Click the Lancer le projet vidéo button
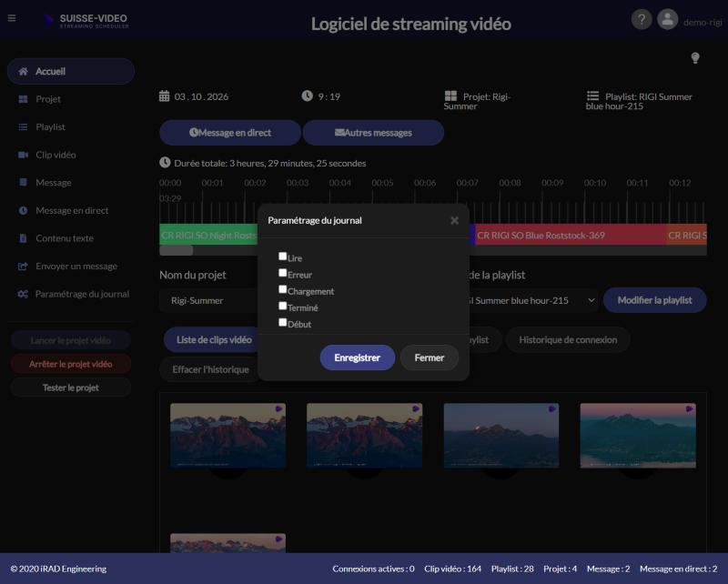 71,340
